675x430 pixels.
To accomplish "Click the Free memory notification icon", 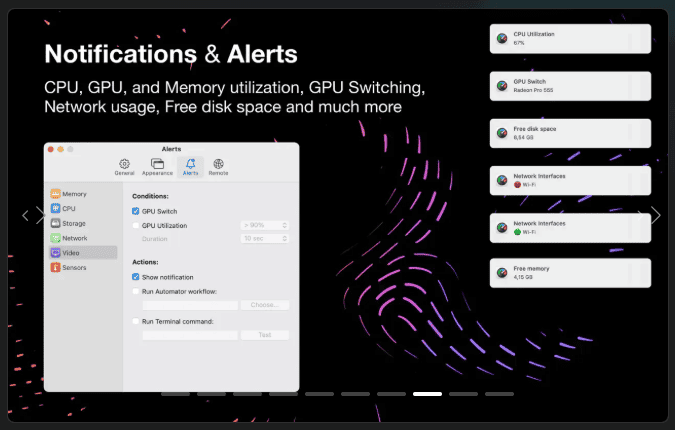I will 502,272.
